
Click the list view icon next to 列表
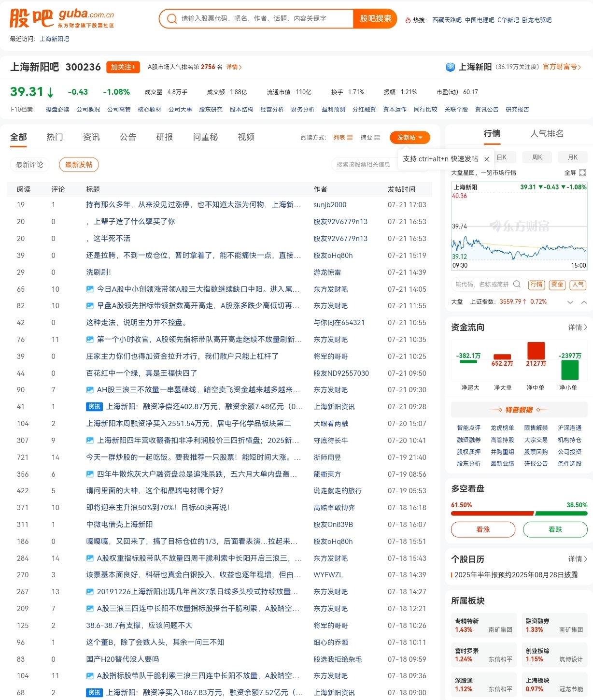(x=350, y=138)
